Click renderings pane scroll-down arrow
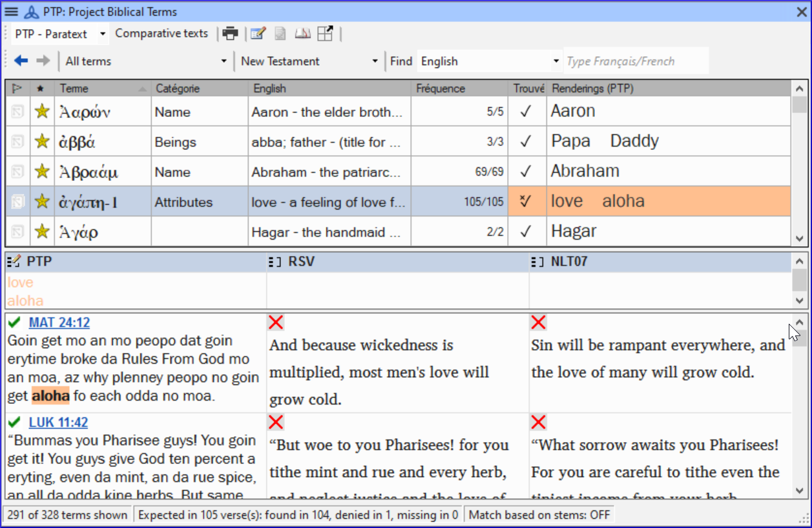This screenshot has width=812, height=528. [x=800, y=301]
